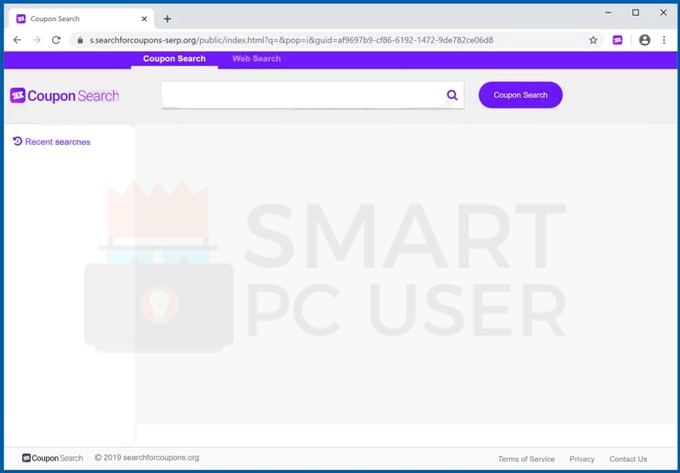Screen dimensions: 680x473
Task: Open a new tab with the plus button
Action: point(167,19)
